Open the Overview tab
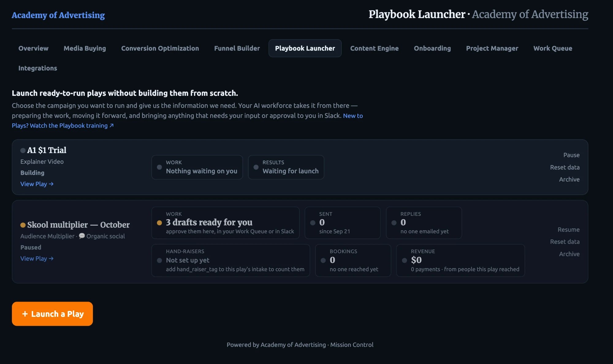This screenshot has width=613, height=364. tap(33, 48)
